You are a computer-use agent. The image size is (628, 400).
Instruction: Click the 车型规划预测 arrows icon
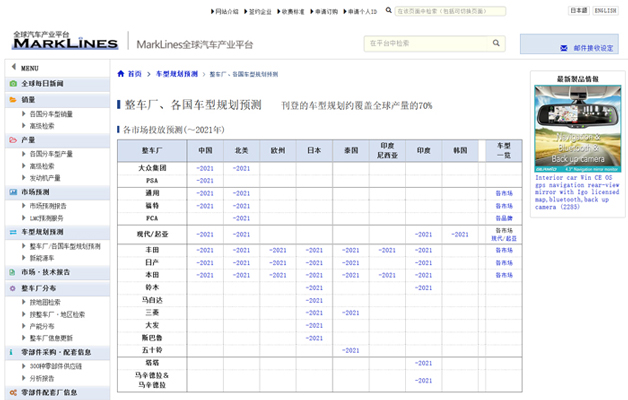coord(13,232)
